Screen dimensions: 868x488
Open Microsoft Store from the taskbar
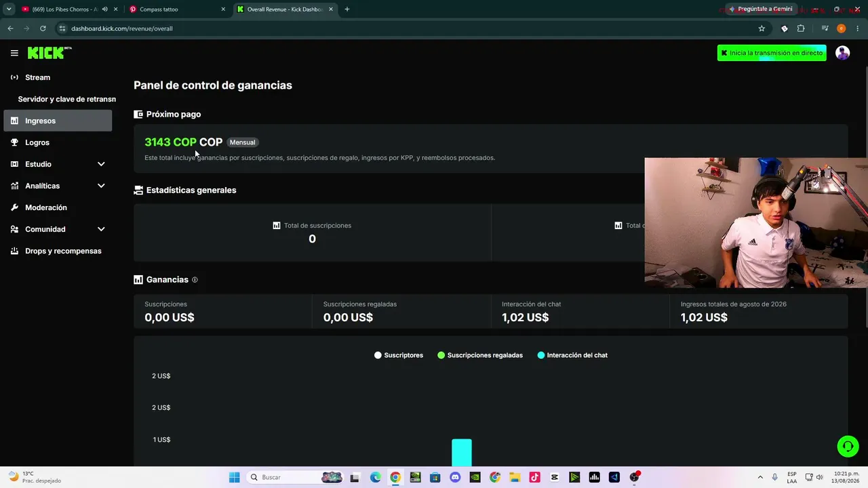click(x=435, y=477)
